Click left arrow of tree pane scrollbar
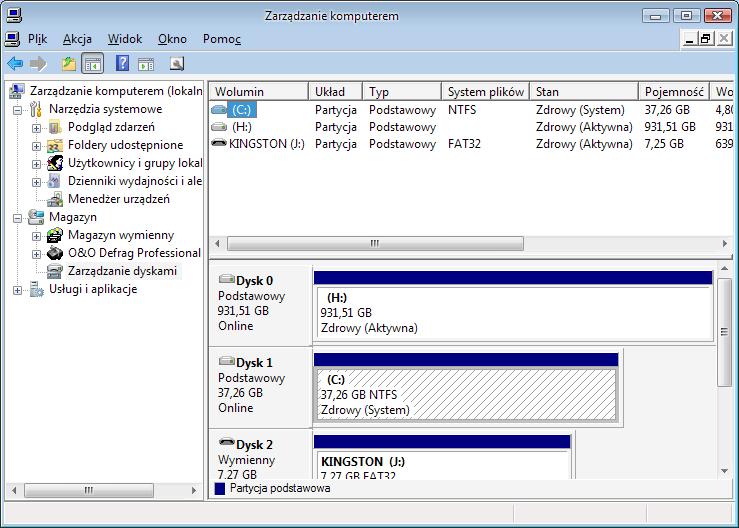 14,490
